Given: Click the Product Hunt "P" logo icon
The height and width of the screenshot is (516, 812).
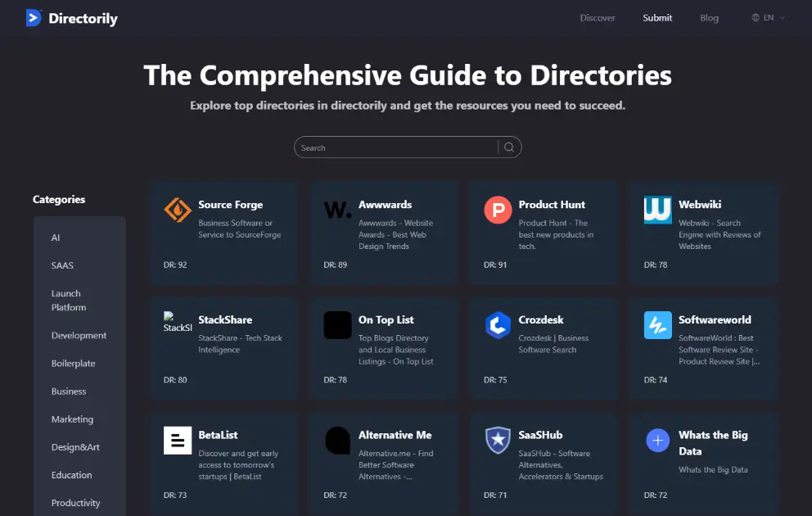Looking at the screenshot, I should tap(498, 210).
